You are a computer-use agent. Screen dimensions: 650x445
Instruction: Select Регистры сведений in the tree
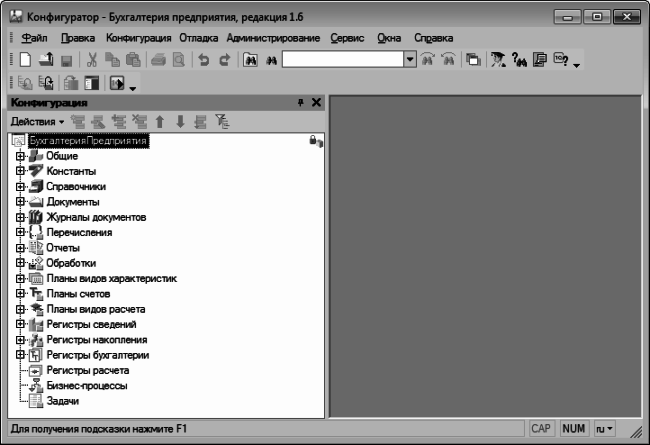[x=92, y=324]
